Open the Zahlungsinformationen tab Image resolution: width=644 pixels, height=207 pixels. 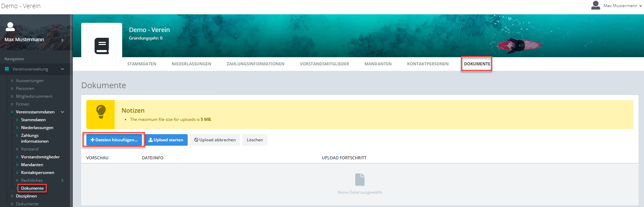[256, 64]
